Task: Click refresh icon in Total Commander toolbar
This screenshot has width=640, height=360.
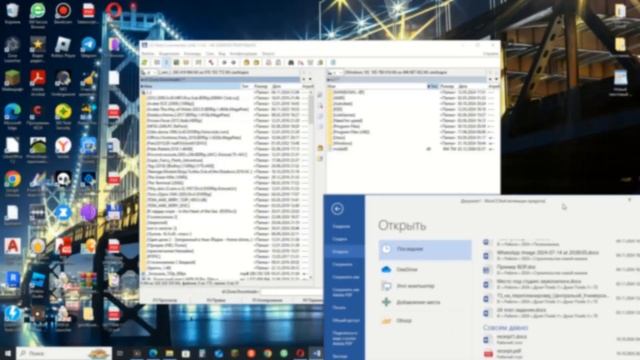Action: point(144,62)
